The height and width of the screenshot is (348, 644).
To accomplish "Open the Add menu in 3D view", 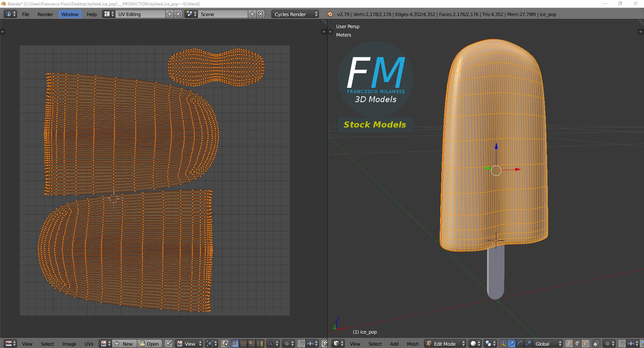I will pyautogui.click(x=394, y=344).
